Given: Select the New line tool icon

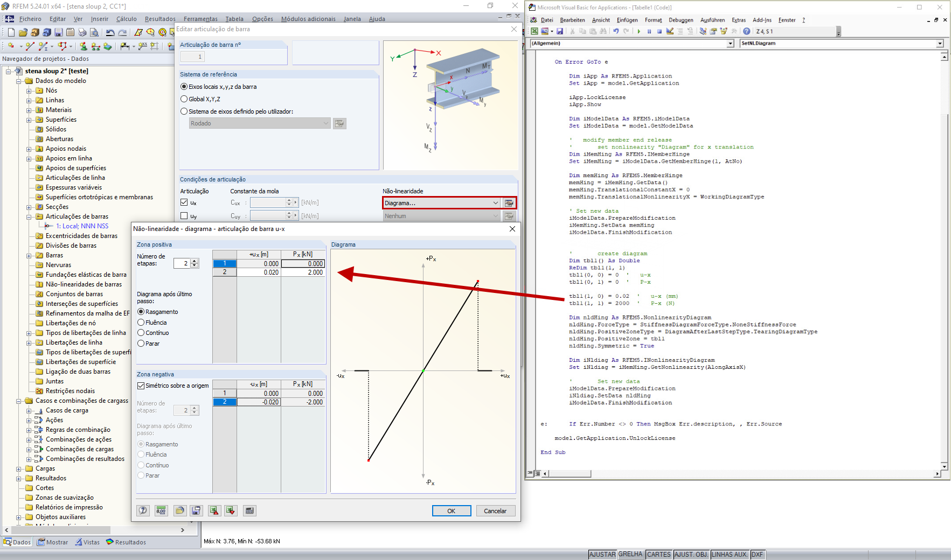Looking at the screenshot, I should click(30, 46).
